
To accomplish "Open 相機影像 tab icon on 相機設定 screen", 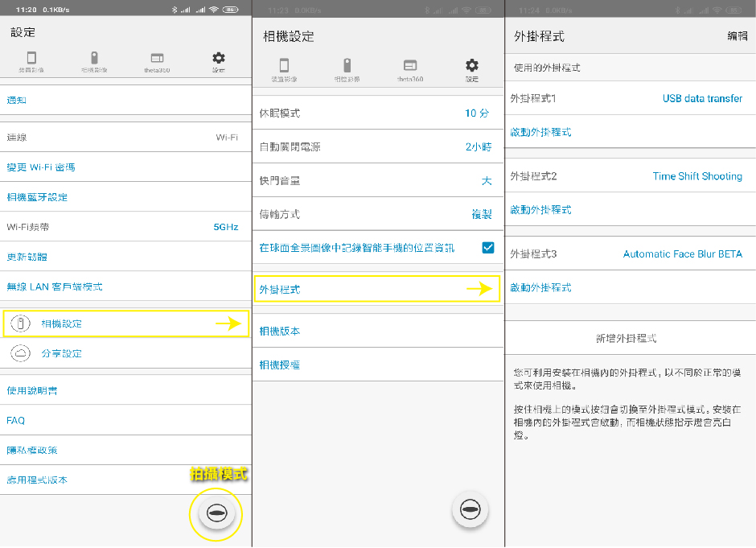I will click(347, 65).
